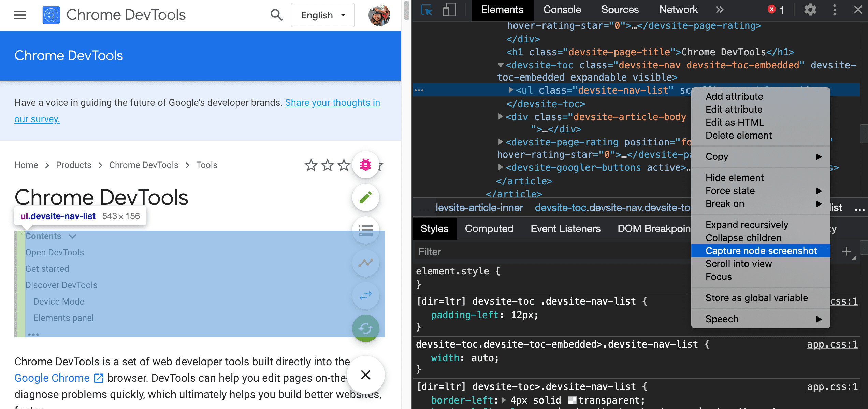The width and height of the screenshot is (868, 409).
Task: Select Hide element from context menu
Action: pyautogui.click(x=734, y=177)
